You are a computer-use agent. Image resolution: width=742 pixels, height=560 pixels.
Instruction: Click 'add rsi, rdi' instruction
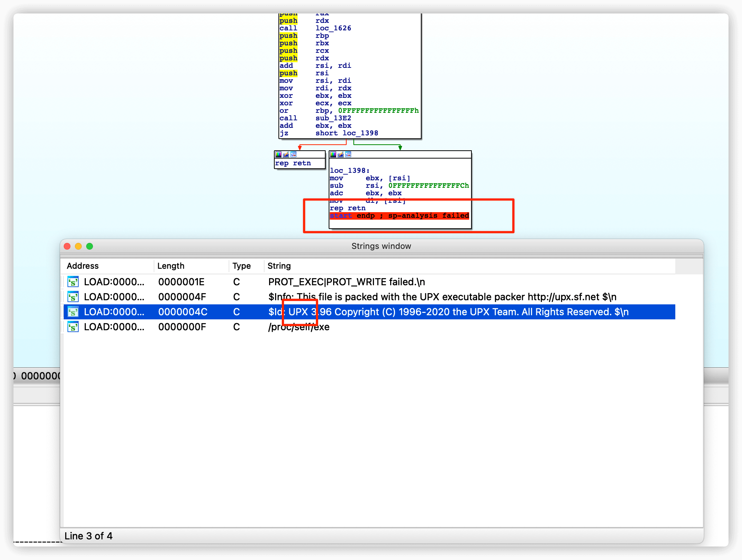(x=315, y=66)
